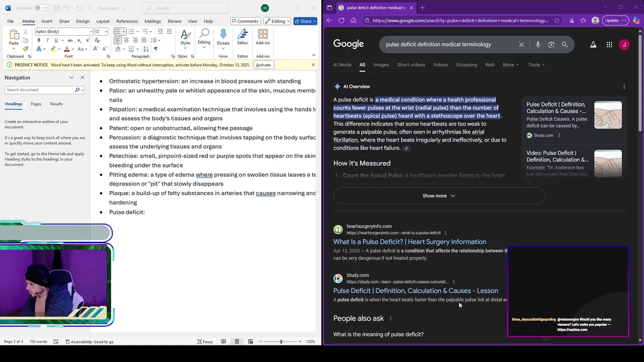Image resolution: width=644 pixels, height=362 pixels.
Task: Open bullet list style dropdown arrow
Action: pos(124,31)
